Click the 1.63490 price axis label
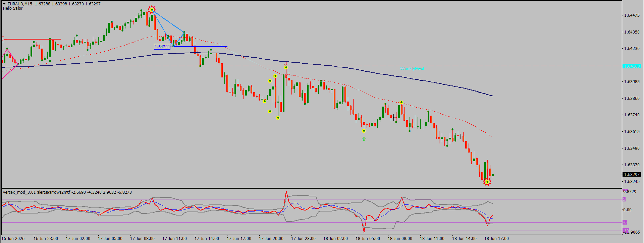644x243 pixels. click(632, 148)
